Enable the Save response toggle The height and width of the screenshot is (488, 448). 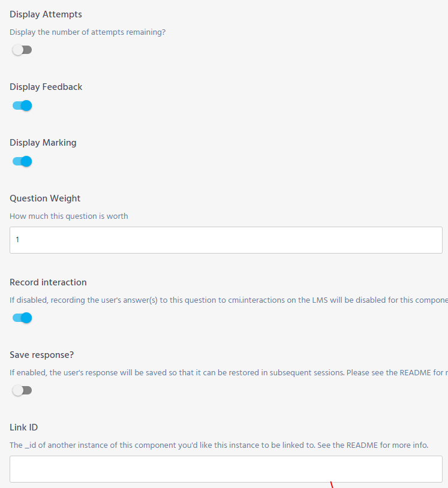22,390
